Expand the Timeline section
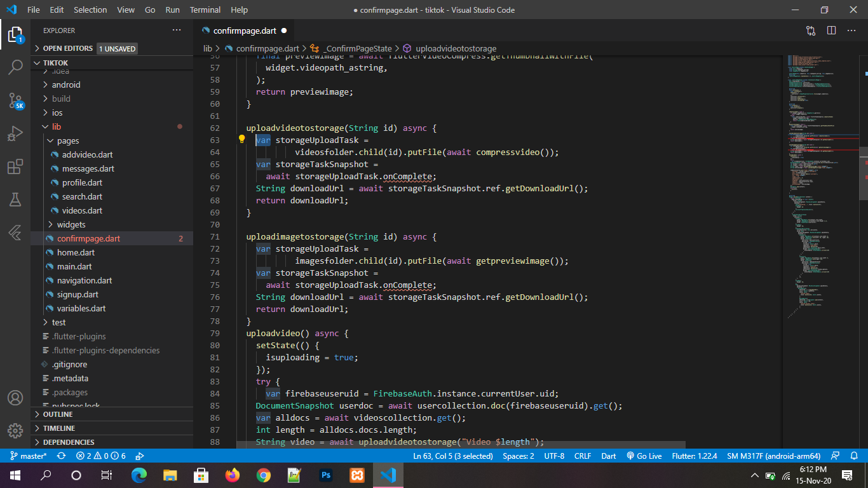Screen dimensions: 868x488 click(x=112, y=428)
